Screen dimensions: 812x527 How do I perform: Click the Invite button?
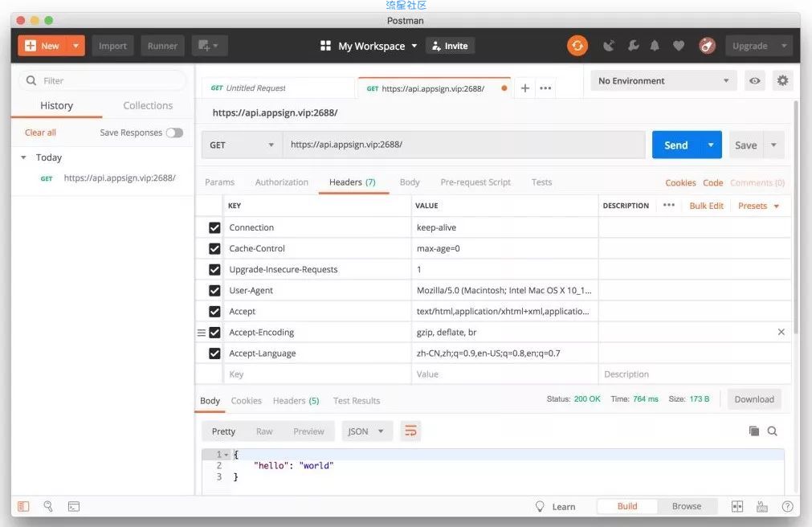[x=450, y=46]
